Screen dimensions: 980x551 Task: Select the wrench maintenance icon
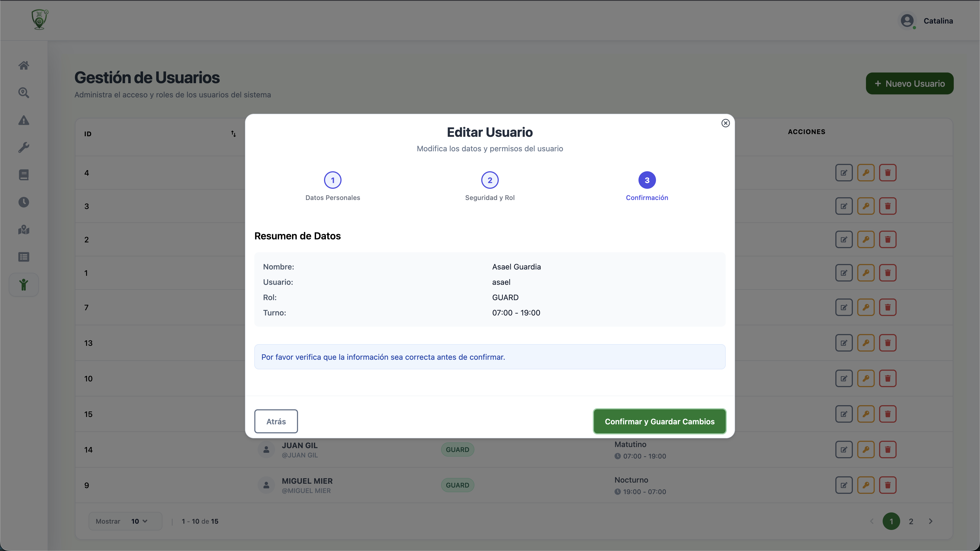point(24,147)
